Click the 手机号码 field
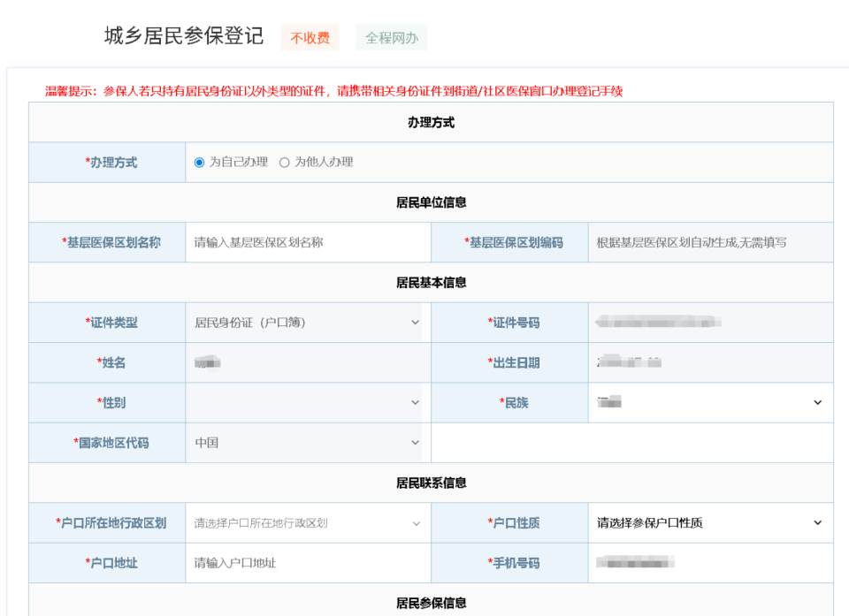The height and width of the screenshot is (616, 849). (711, 563)
